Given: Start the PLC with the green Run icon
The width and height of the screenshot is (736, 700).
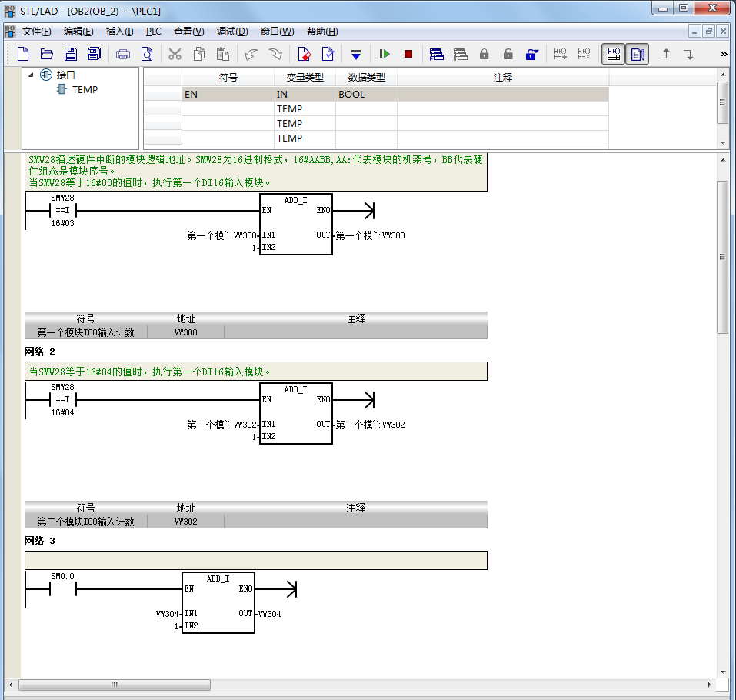Looking at the screenshot, I should (x=385, y=54).
